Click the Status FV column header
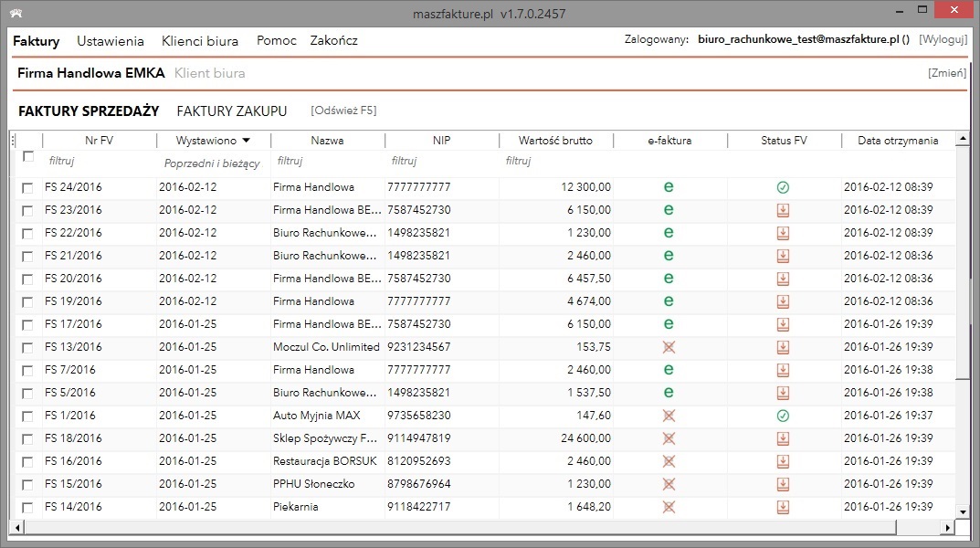The width and height of the screenshot is (980, 548). coord(784,141)
